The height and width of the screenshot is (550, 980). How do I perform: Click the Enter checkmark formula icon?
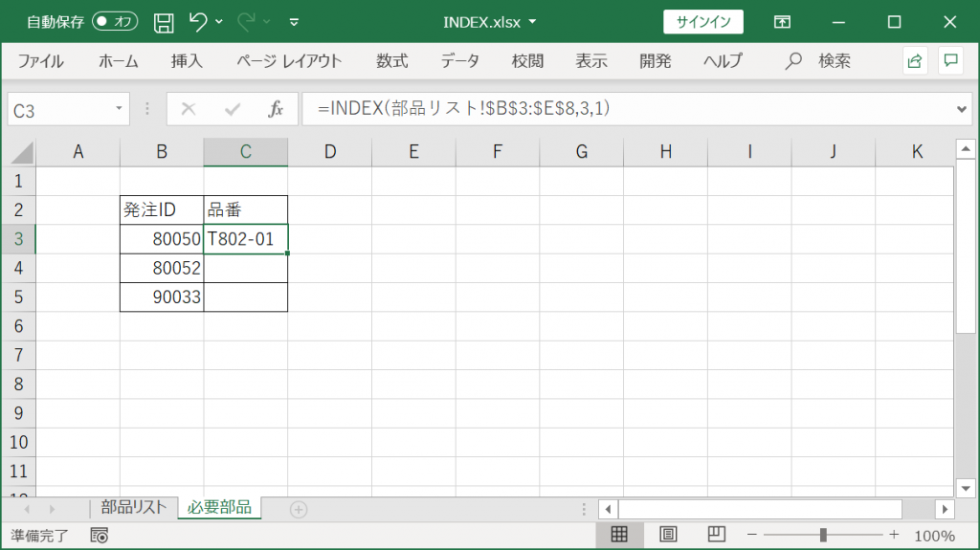point(233,109)
